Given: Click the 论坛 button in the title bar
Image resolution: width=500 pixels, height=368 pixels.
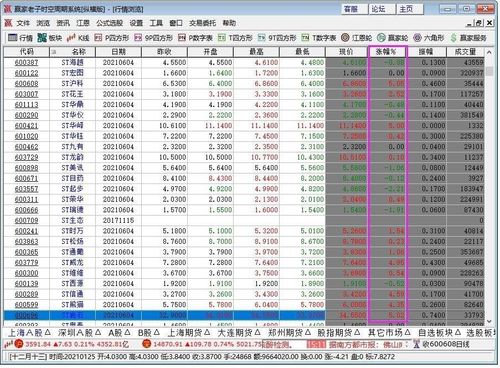Looking at the screenshot, I should coord(382,9).
